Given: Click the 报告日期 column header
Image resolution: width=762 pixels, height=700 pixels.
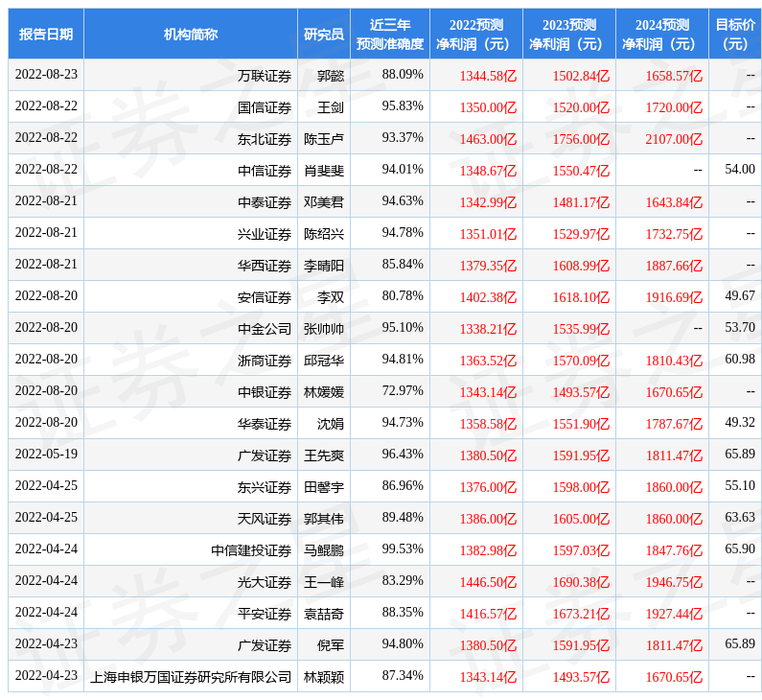Looking at the screenshot, I should pos(46,34).
